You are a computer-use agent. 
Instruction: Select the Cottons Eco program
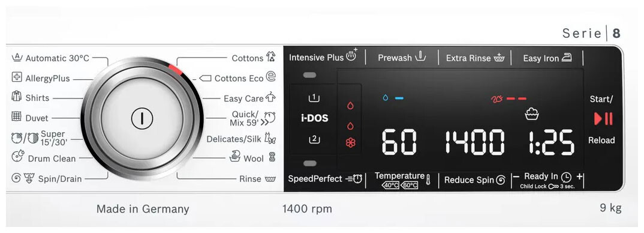coord(238,78)
